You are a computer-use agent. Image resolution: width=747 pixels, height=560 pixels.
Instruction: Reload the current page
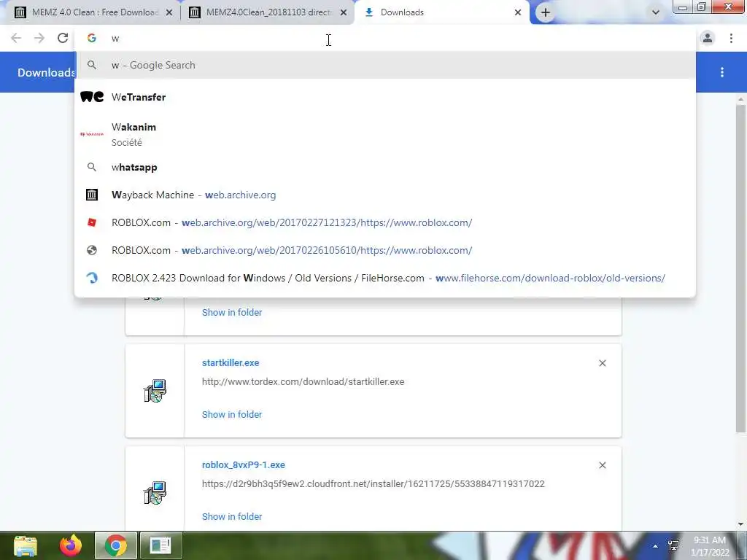tap(63, 38)
